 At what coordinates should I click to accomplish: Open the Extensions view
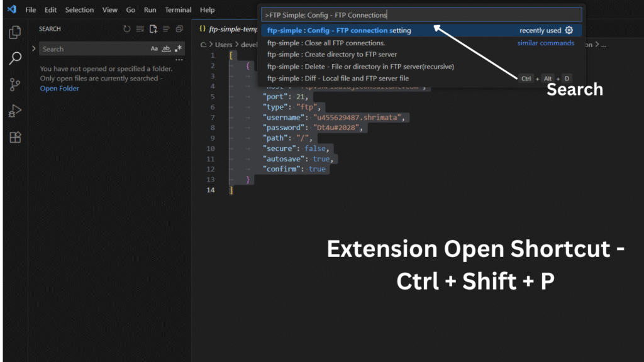tap(15, 138)
